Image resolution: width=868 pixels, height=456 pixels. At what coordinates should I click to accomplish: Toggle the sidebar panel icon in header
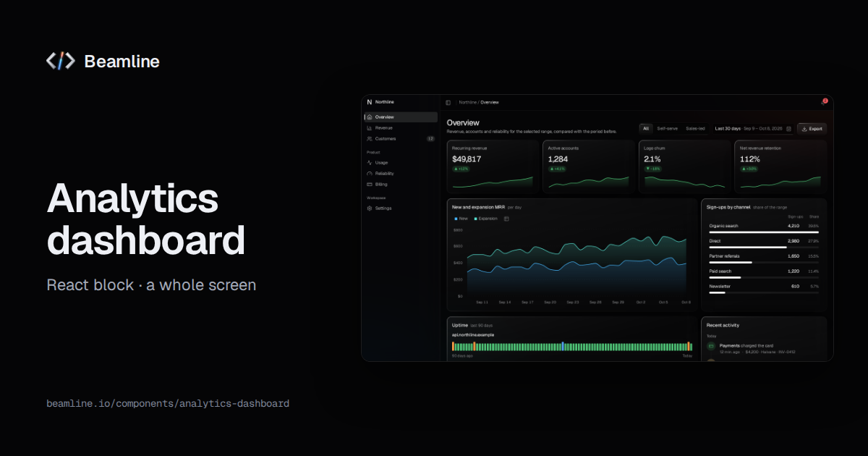click(448, 103)
